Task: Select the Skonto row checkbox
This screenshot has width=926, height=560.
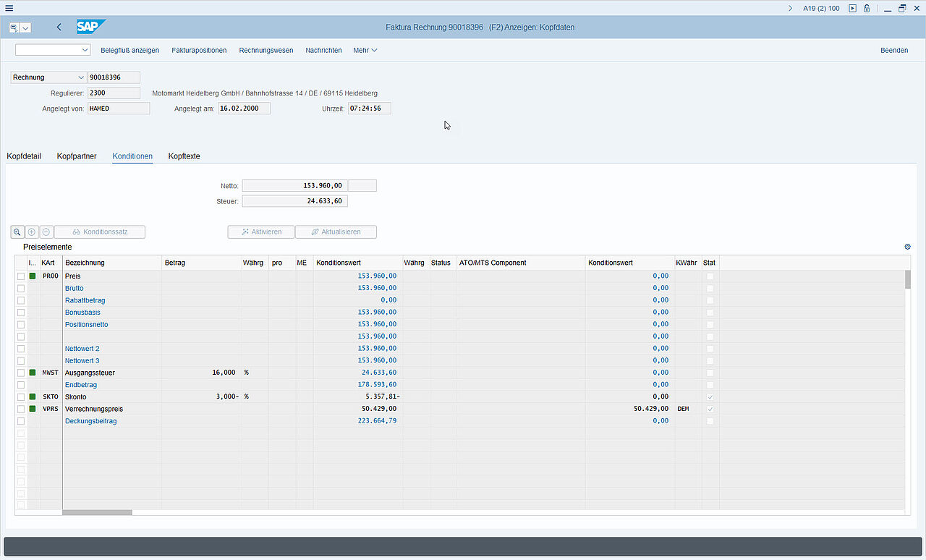Action: point(21,396)
